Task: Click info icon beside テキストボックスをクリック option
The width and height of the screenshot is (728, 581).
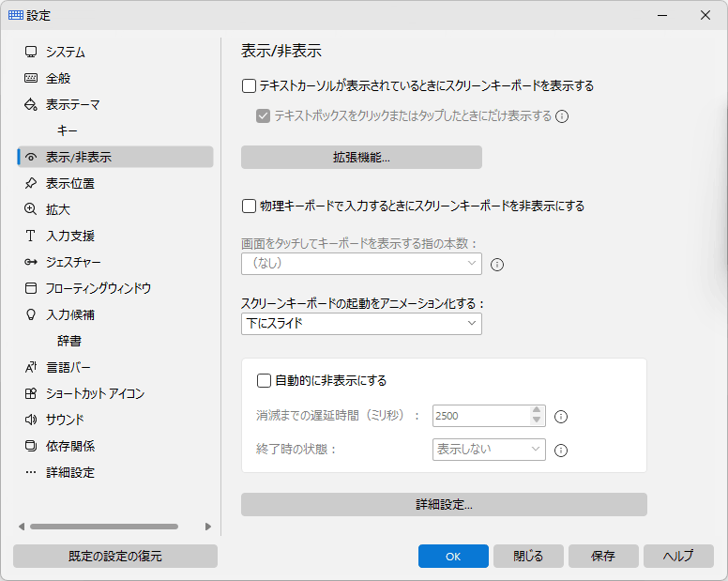Action: [x=562, y=116]
